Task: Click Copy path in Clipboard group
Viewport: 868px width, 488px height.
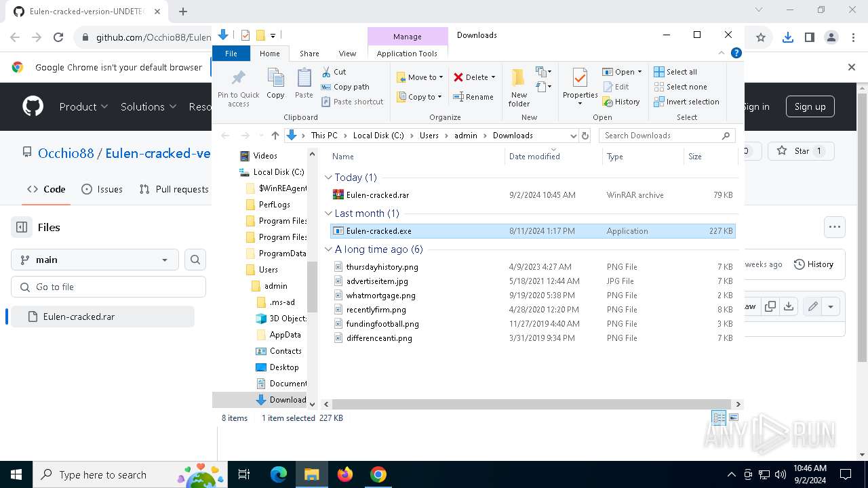Action: [345, 87]
